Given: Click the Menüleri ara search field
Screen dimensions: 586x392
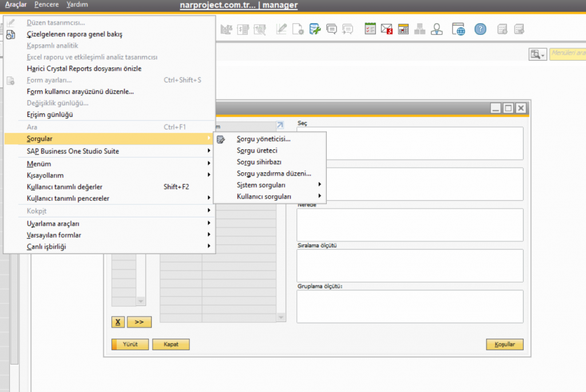Looking at the screenshot, I should click(568, 54).
